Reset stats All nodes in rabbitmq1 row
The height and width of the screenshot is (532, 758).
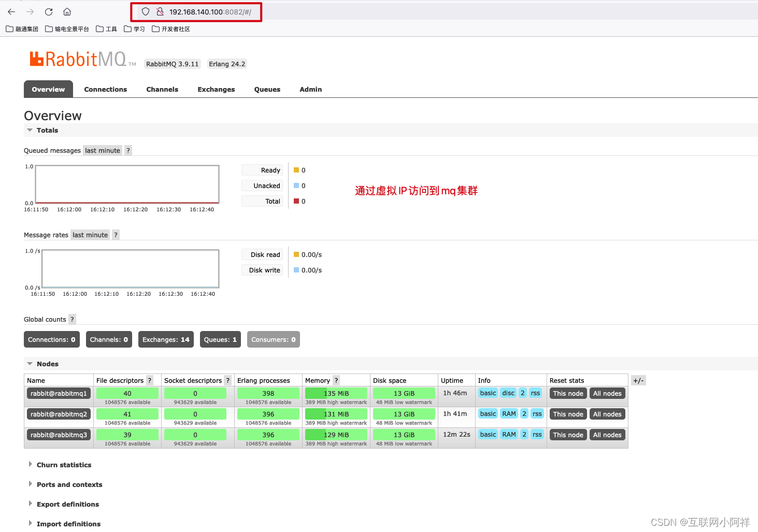(x=607, y=393)
